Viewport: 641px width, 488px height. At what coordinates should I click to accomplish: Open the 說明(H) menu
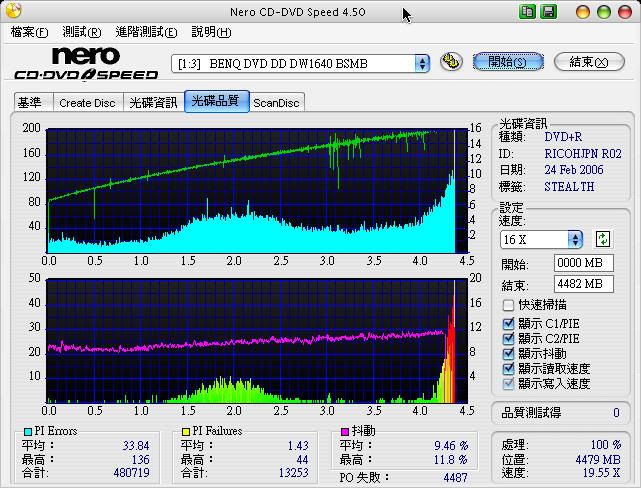point(211,32)
